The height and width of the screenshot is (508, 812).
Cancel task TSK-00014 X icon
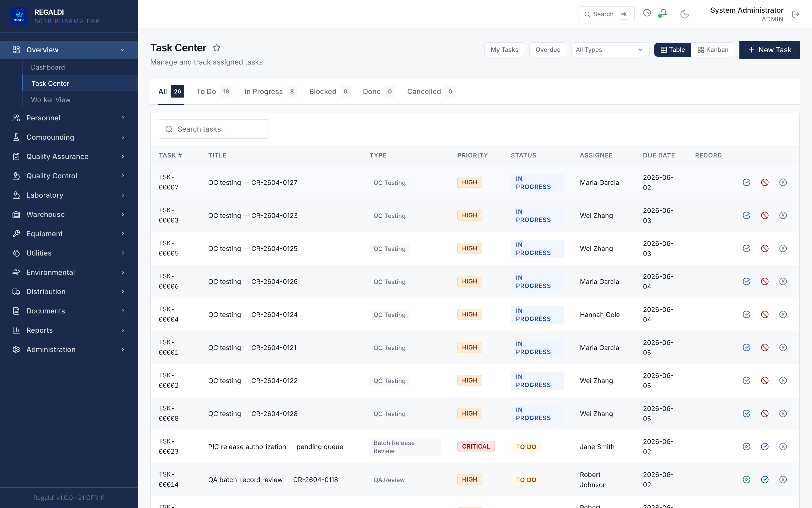[783, 480]
